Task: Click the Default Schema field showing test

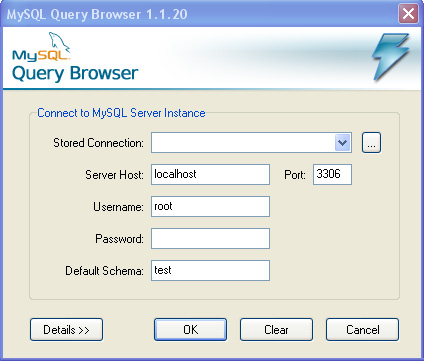Action: point(210,270)
